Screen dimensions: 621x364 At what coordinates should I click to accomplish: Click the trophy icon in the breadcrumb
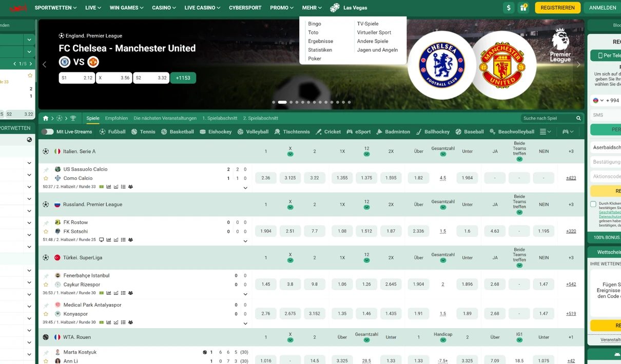click(73, 118)
